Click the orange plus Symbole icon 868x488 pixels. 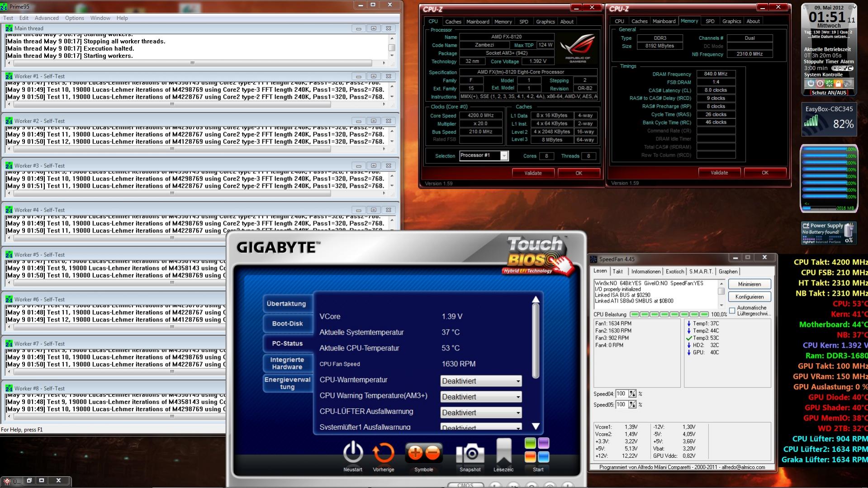coord(415,453)
